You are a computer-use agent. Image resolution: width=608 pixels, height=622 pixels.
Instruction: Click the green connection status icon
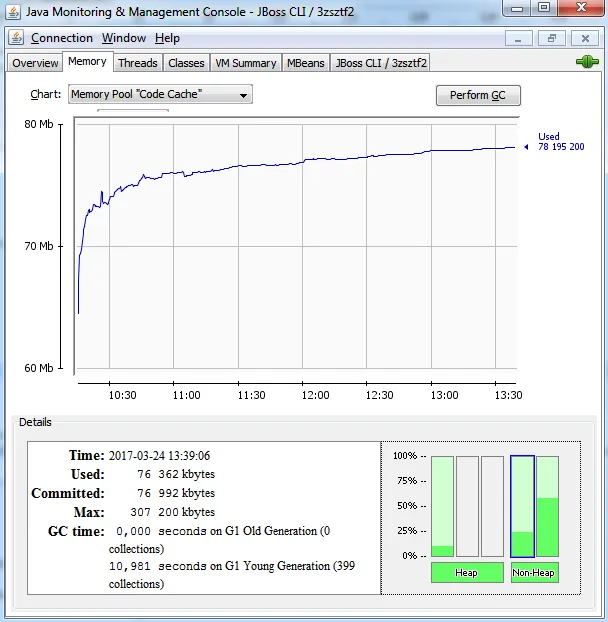(x=587, y=61)
